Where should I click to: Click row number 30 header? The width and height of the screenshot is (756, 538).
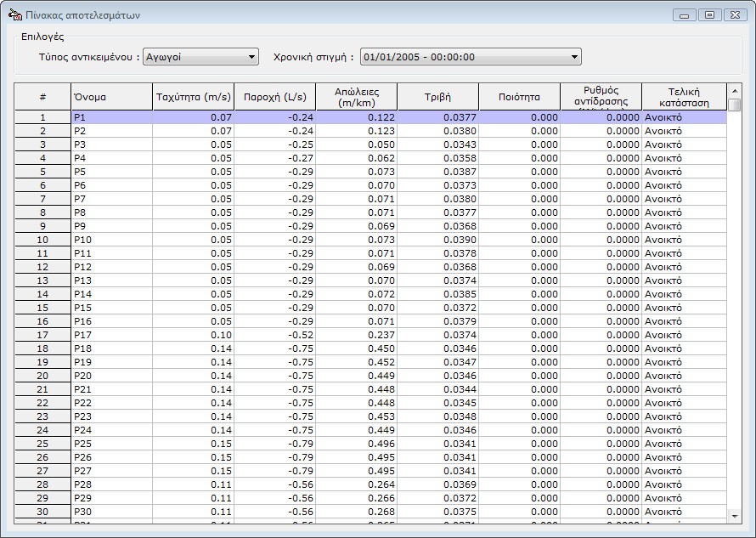click(42, 512)
